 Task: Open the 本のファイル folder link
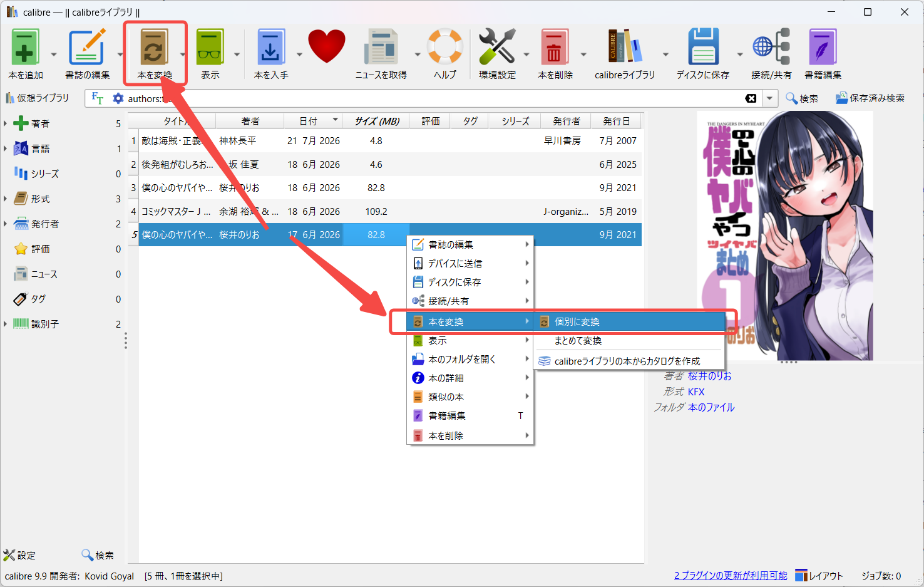point(711,407)
